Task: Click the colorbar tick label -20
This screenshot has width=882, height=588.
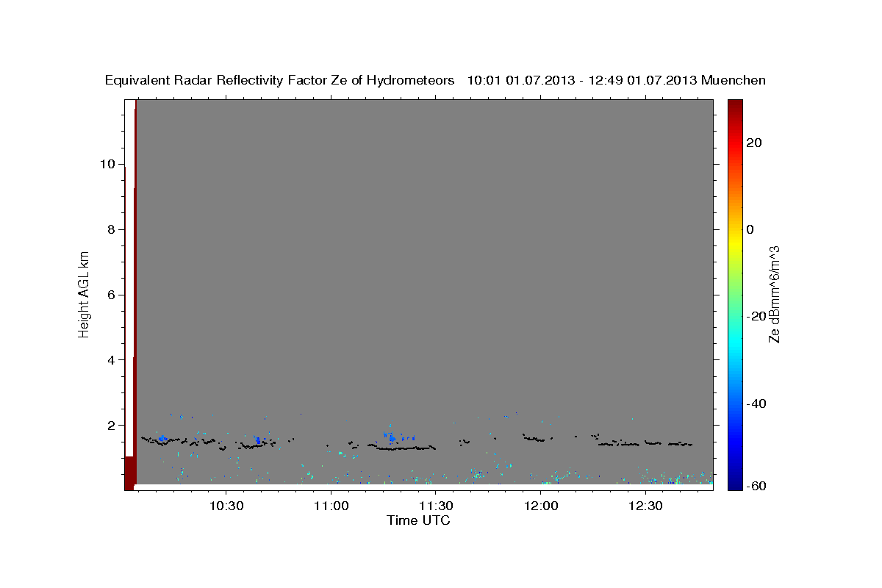Action: coord(756,316)
